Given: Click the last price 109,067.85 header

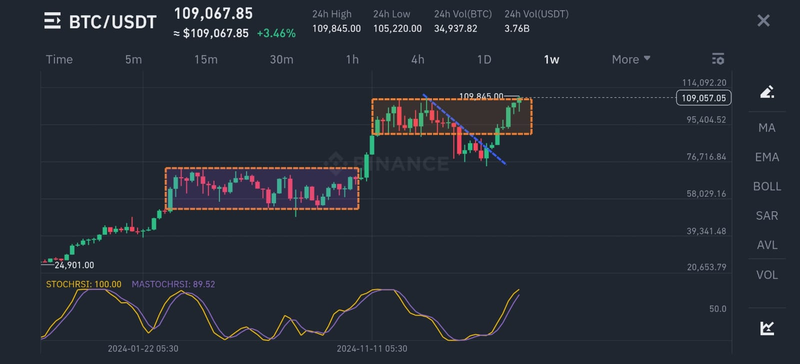Looking at the screenshot, I should pyautogui.click(x=213, y=14).
